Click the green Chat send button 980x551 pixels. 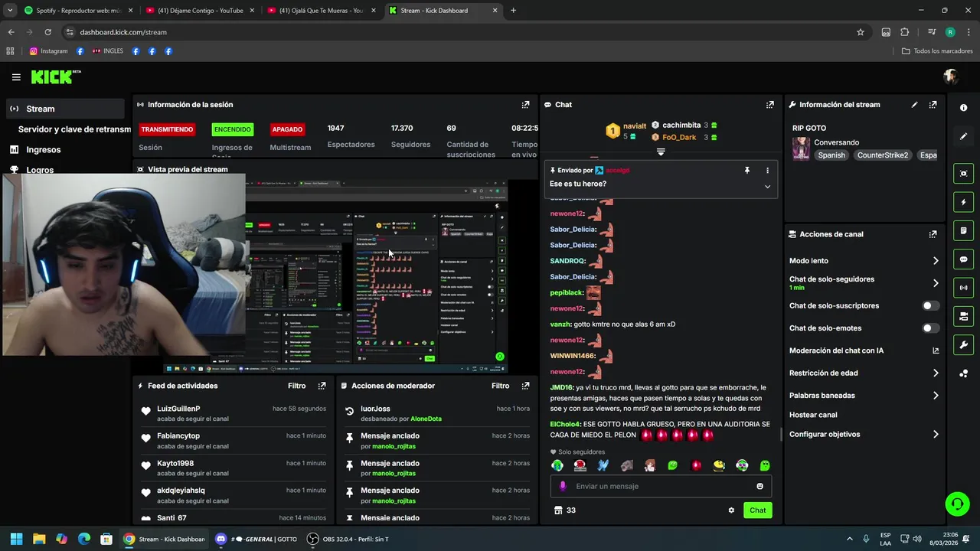click(x=757, y=510)
